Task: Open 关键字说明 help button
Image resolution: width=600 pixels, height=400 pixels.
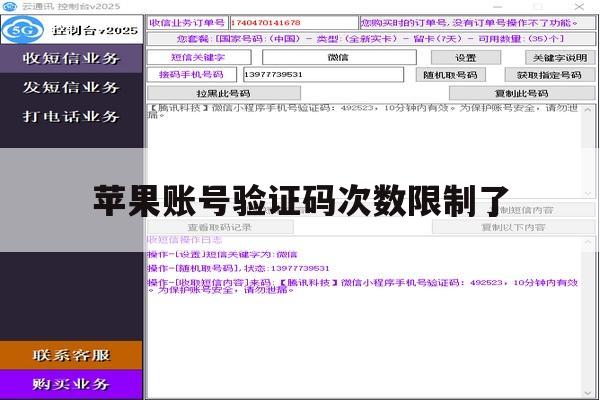Action: 560,58
